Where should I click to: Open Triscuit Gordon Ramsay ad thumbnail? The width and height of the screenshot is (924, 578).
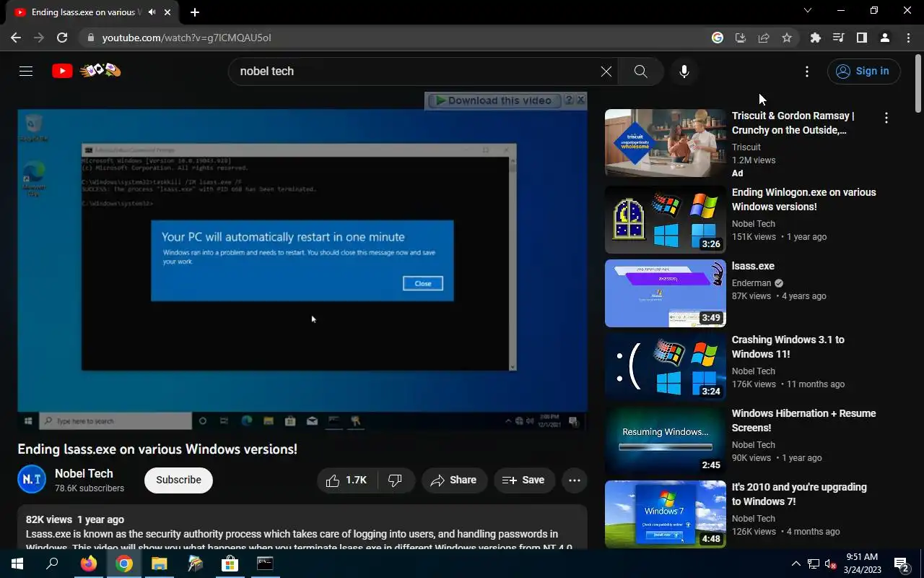point(665,143)
